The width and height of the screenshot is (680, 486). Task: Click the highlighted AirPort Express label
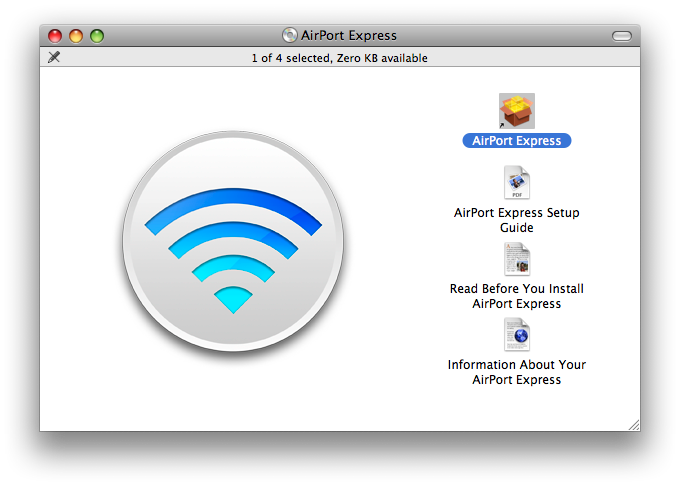click(x=517, y=140)
